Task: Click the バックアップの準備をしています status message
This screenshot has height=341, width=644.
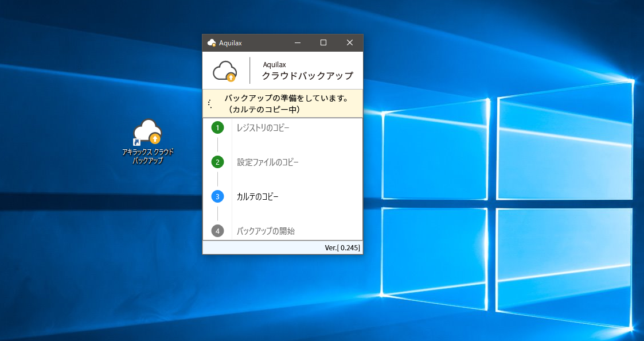Action: 286,98
